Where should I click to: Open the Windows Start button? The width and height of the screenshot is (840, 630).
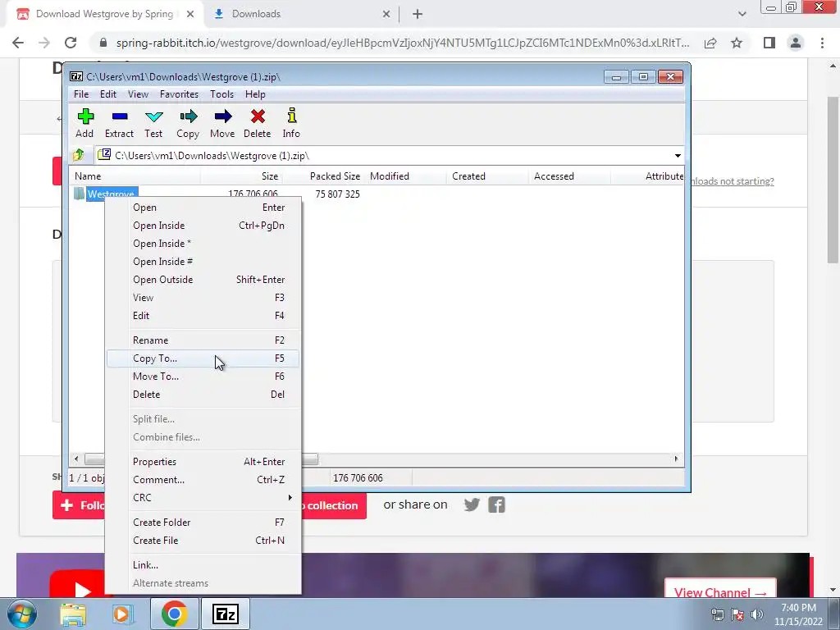pos(22,614)
